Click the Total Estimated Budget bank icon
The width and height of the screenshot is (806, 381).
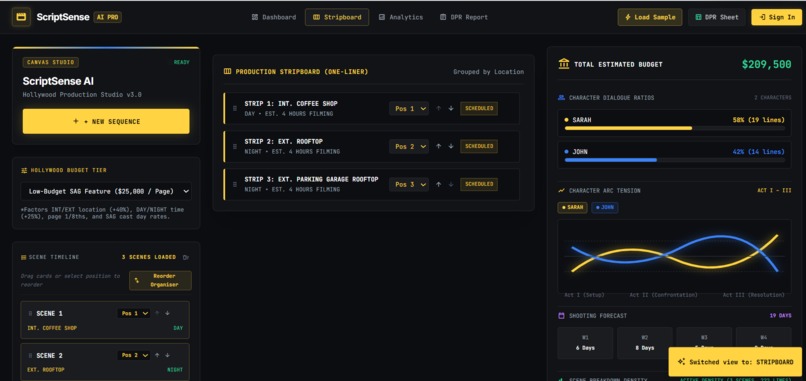click(x=563, y=64)
